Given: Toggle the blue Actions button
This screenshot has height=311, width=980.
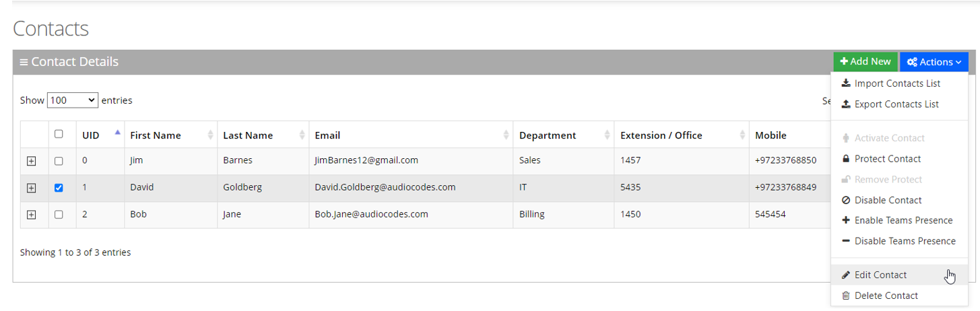Looking at the screenshot, I should click(x=934, y=62).
